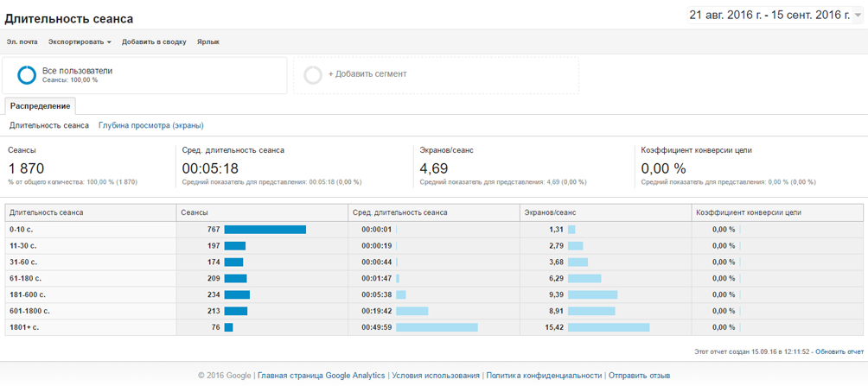Click the blue All Users segment circle icon
The width and height of the screenshot is (868, 386).
click(x=26, y=74)
